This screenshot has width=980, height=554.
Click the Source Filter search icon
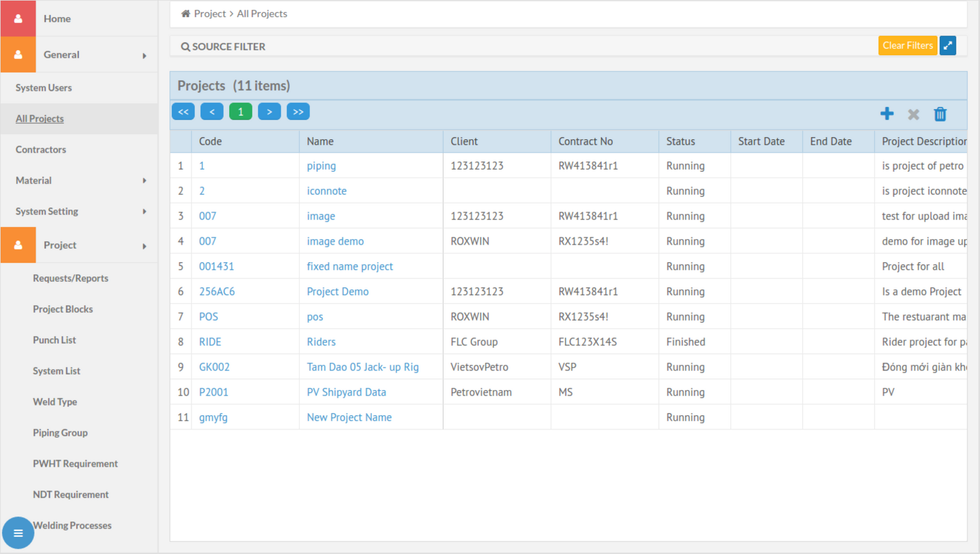(x=184, y=46)
